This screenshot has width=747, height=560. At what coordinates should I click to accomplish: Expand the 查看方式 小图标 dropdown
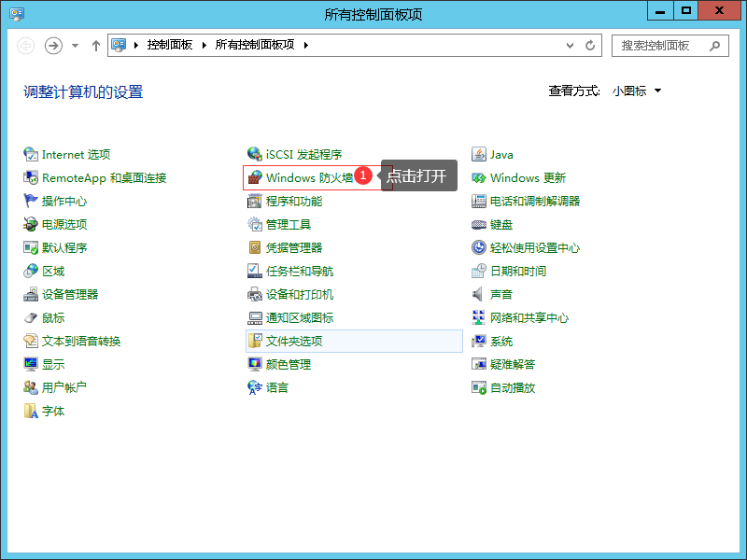(x=637, y=91)
